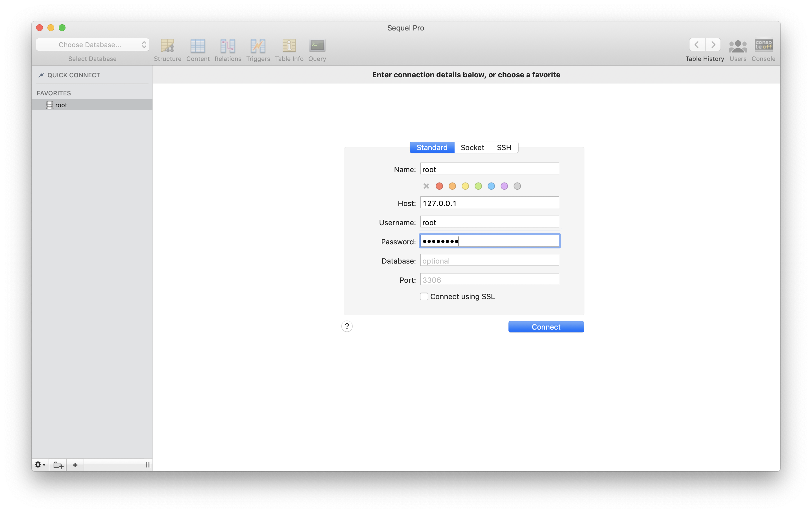The width and height of the screenshot is (812, 513).
Task: Select the root favorite in sidebar
Action: tap(61, 105)
